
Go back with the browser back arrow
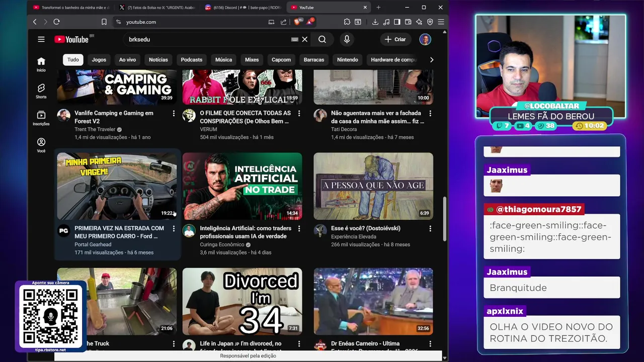coord(35,22)
